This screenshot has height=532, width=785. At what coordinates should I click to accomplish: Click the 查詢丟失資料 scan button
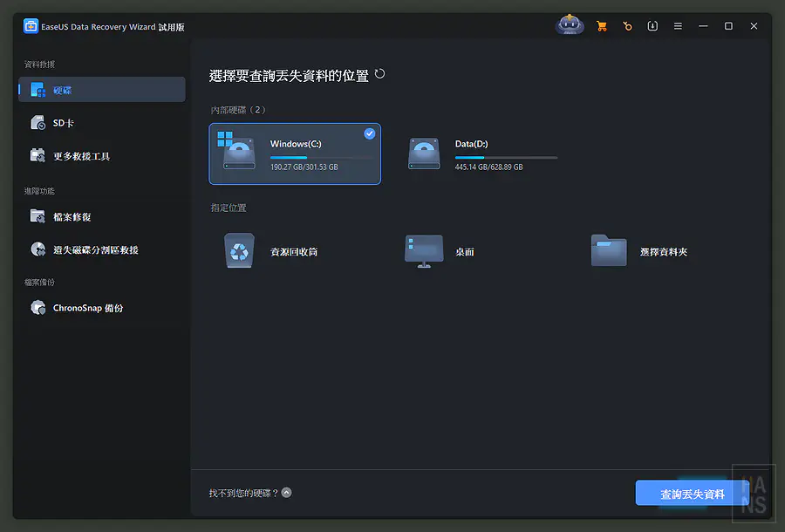693,493
